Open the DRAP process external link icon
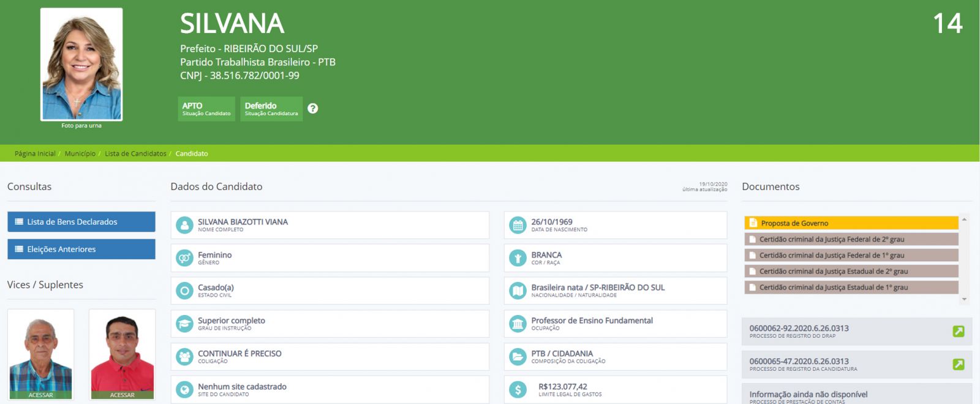The width and height of the screenshot is (980, 404). [x=959, y=332]
